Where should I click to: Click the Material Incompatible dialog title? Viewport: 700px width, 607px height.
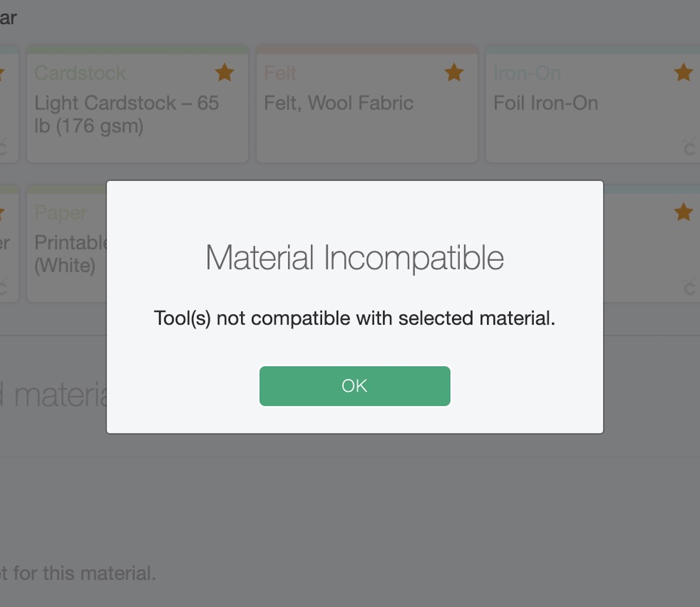coord(355,258)
